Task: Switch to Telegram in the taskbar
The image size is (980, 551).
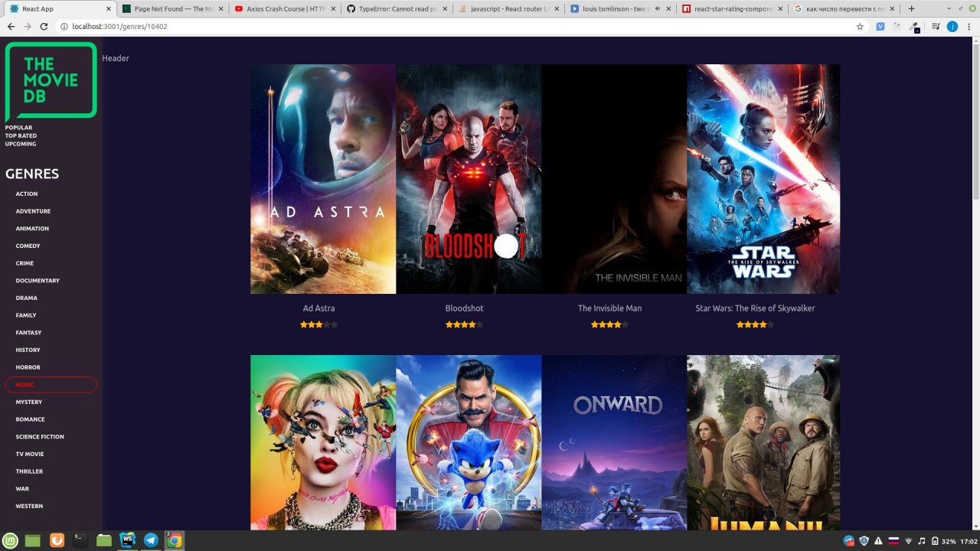Action: pos(151,540)
